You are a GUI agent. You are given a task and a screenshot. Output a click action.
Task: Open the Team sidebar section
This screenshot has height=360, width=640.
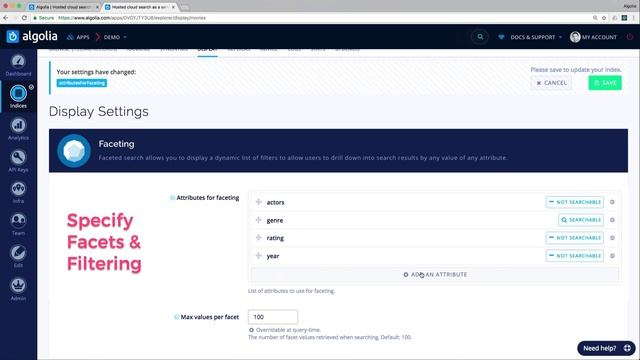click(x=18, y=224)
